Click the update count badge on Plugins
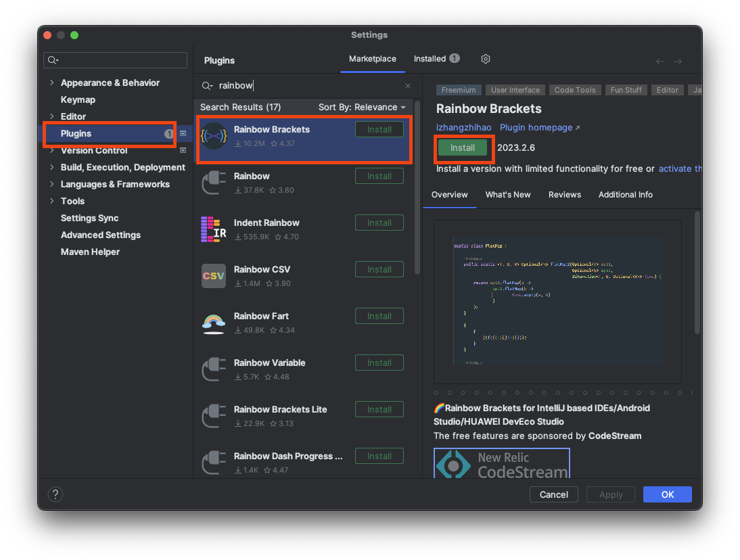Viewport: 740px width, 560px height. click(x=168, y=134)
